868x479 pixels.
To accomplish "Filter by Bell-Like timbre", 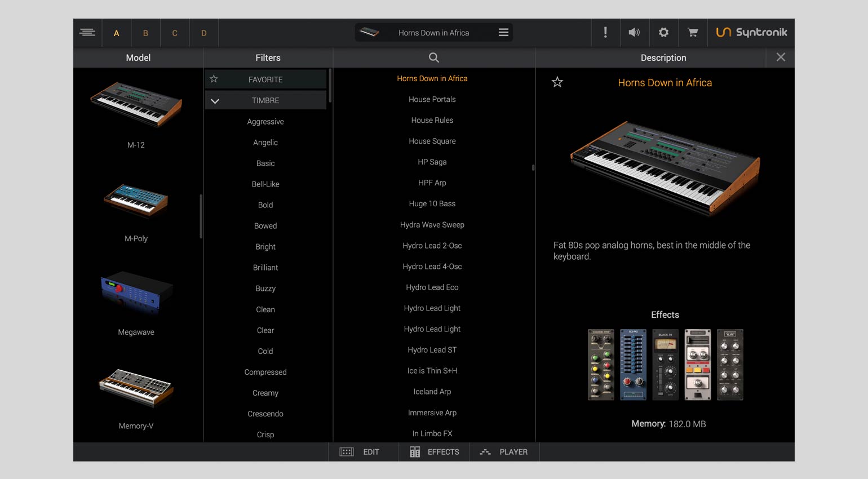I will point(265,184).
